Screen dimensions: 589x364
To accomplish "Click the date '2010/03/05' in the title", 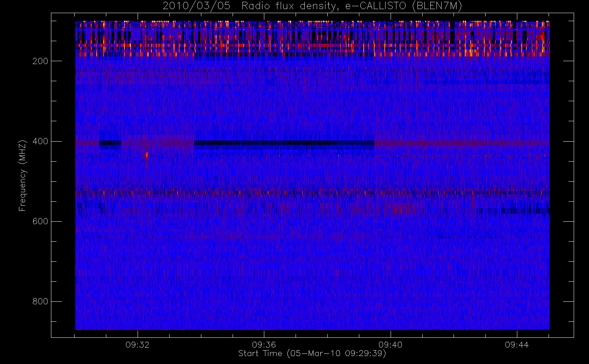I will [x=196, y=6].
